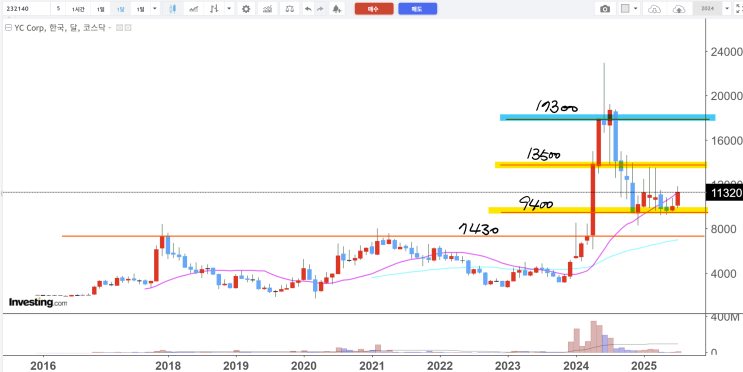This screenshot has height=372, width=743.
Task: Create an alert with bell icon
Action: (x=336, y=9)
